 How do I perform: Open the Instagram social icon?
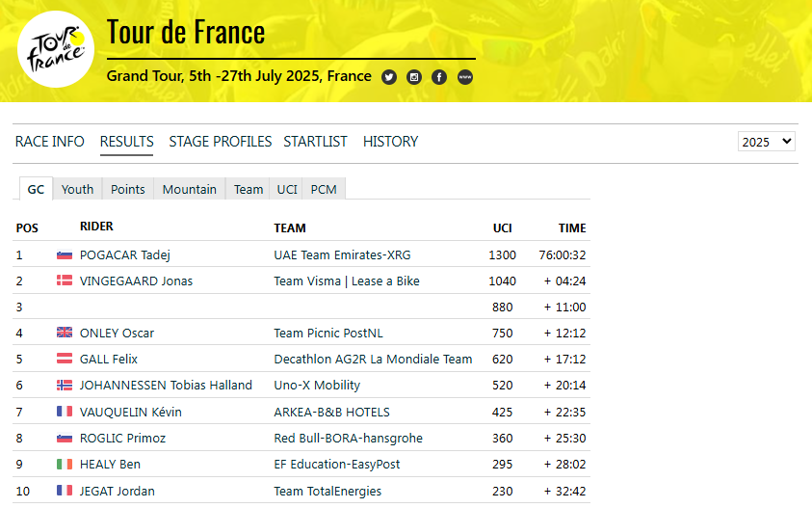(414, 77)
